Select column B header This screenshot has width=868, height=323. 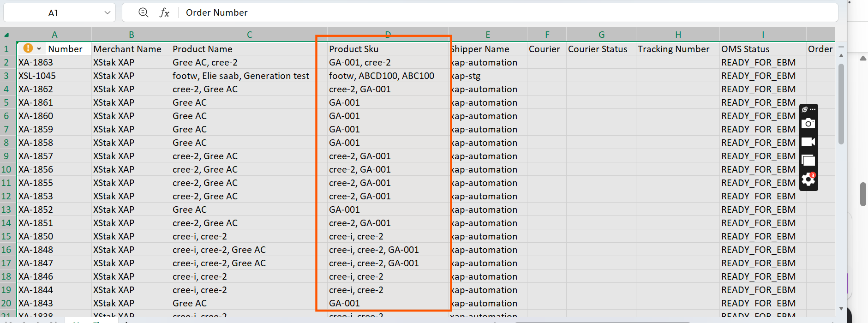132,35
